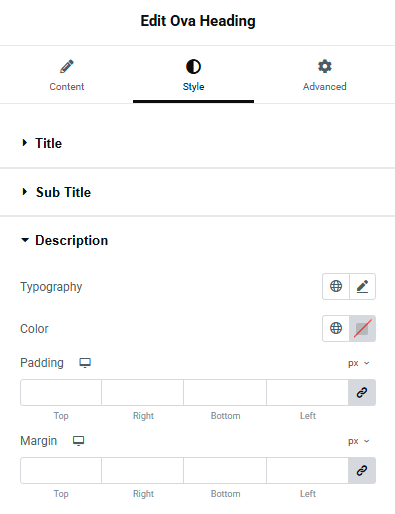This screenshot has height=514, width=395.
Task: Click the pencil icon above Content
Action: [67, 66]
